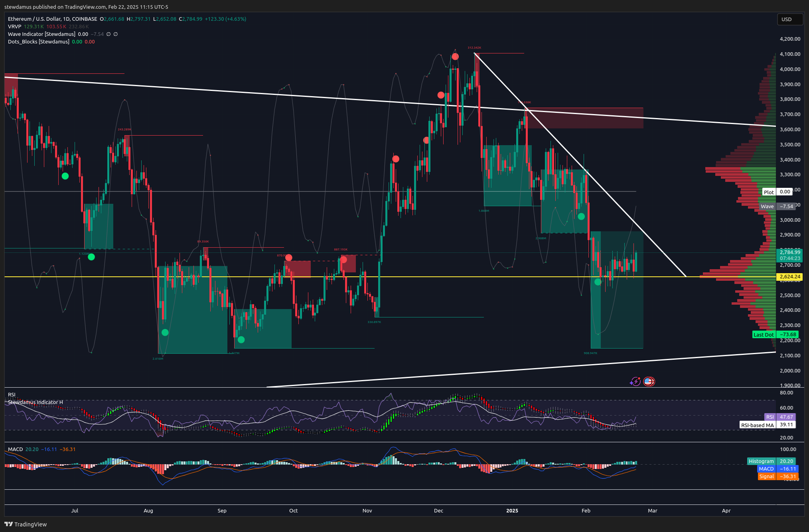Viewport: 809px width, 532px height.
Task: Click the Sep label on the time axis
Action: pos(222,510)
